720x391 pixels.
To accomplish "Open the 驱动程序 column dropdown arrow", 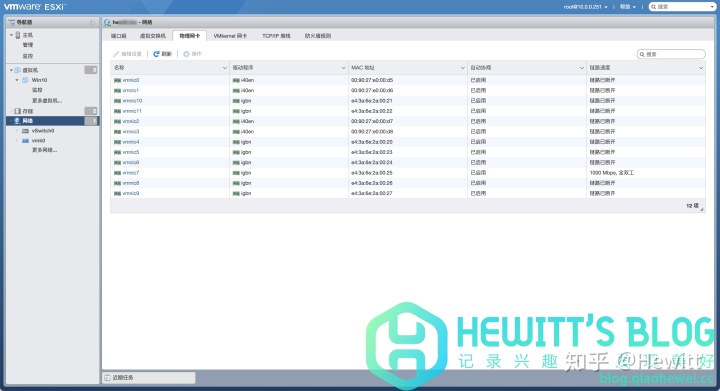I will click(343, 68).
